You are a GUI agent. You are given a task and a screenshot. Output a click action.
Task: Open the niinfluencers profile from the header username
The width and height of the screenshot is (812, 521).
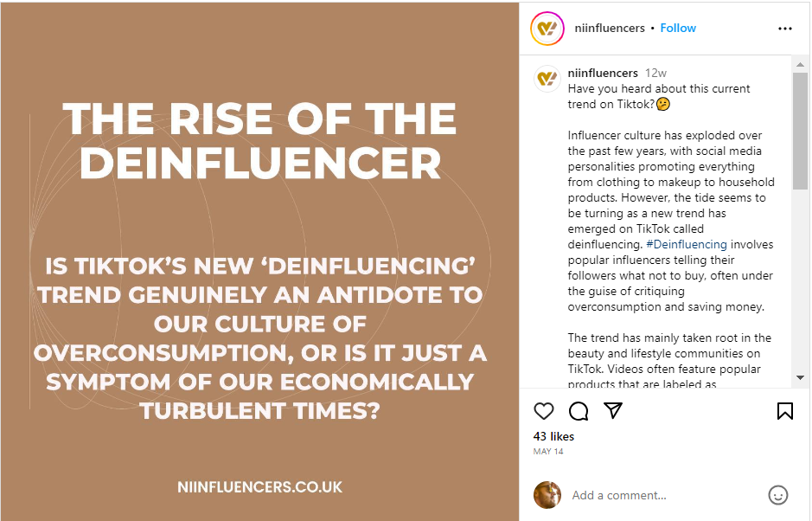[x=610, y=28]
